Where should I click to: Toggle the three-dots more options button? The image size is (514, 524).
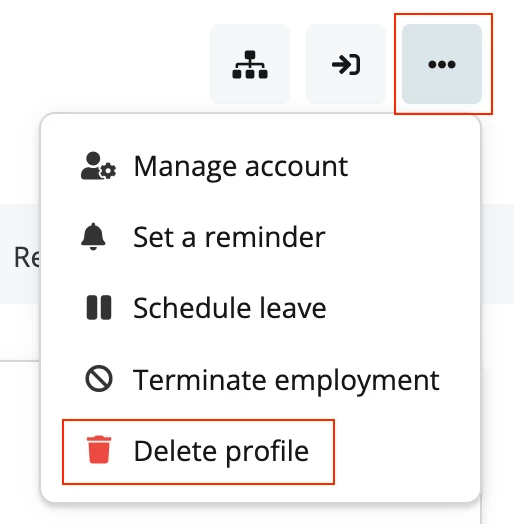(x=442, y=64)
